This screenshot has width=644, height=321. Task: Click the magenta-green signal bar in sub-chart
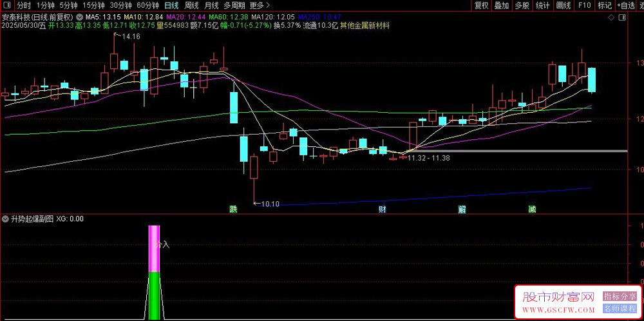coord(154,273)
